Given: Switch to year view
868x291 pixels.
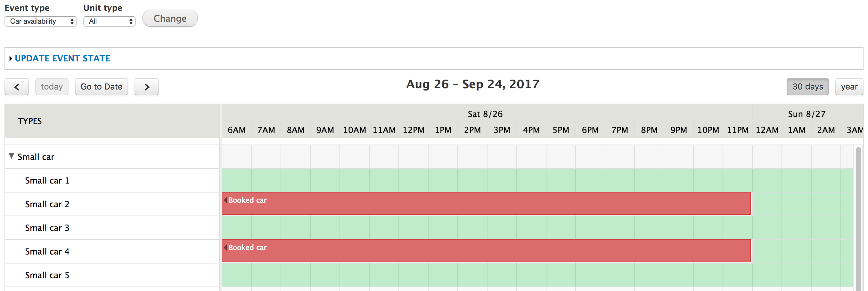Looking at the screenshot, I should pos(849,87).
